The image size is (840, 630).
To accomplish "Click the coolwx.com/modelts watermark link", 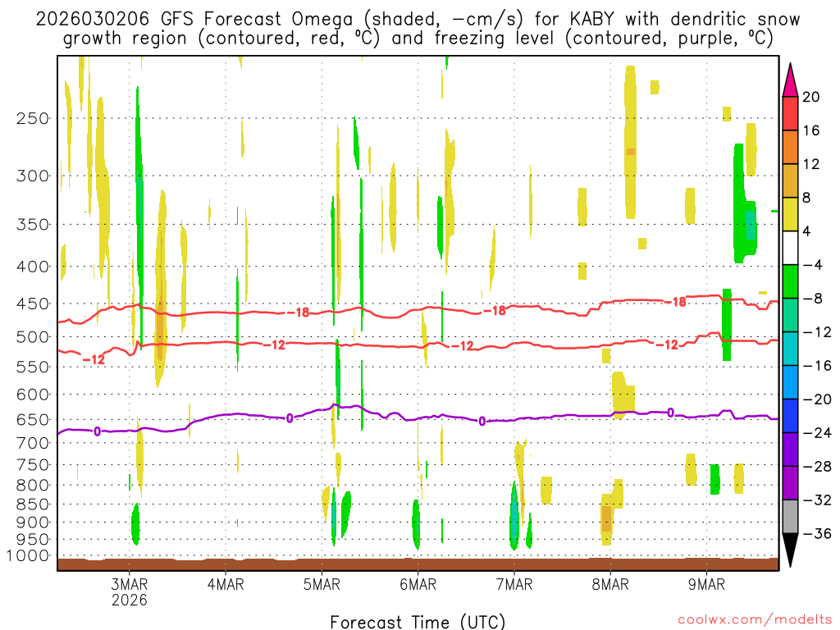I will click(x=755, y=620).
